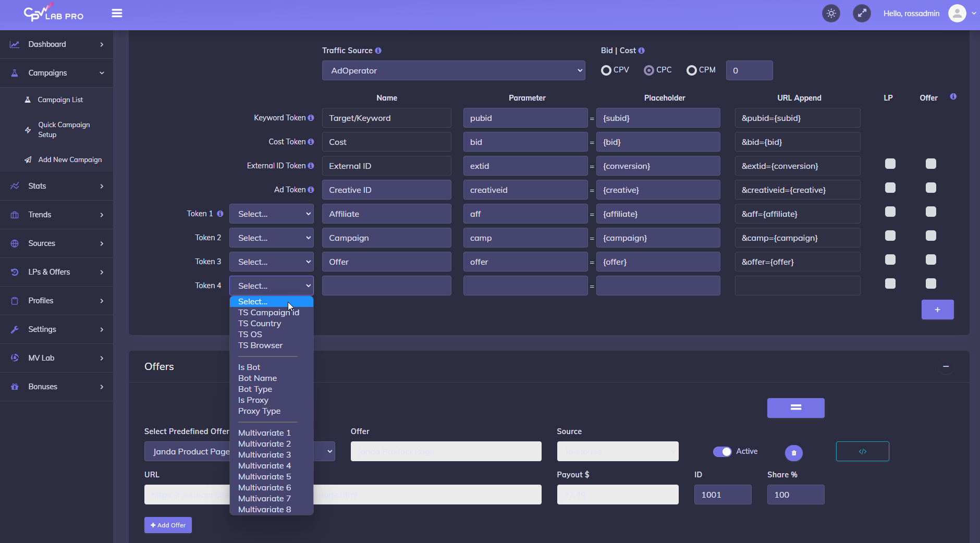The height and width of the screenshot is (543, 980).
Task: Click the code brackets icon button
Action: pos(862,451)
